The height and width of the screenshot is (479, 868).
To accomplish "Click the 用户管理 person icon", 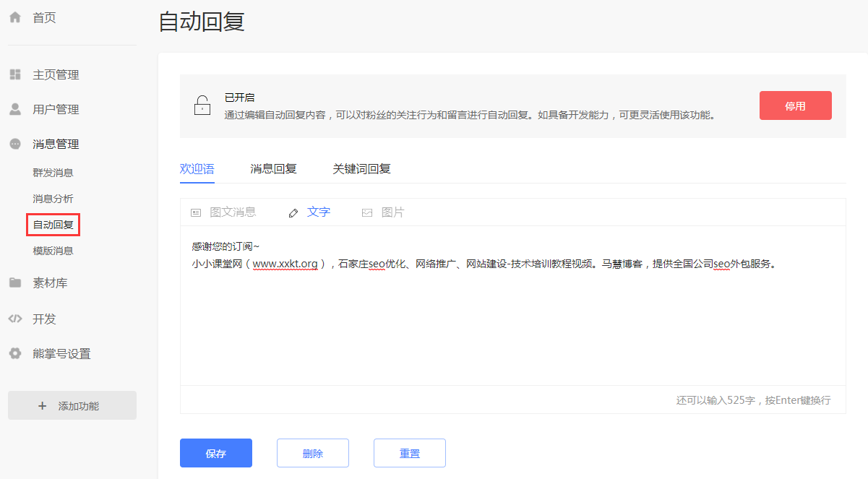I will coord(15,109).
